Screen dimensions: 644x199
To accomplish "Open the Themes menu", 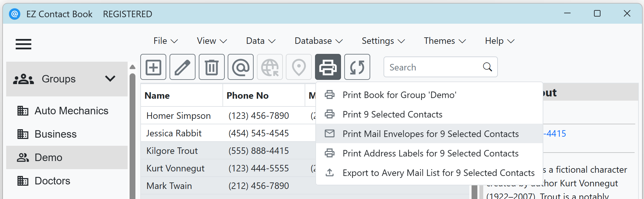I will tap(445, 41).
